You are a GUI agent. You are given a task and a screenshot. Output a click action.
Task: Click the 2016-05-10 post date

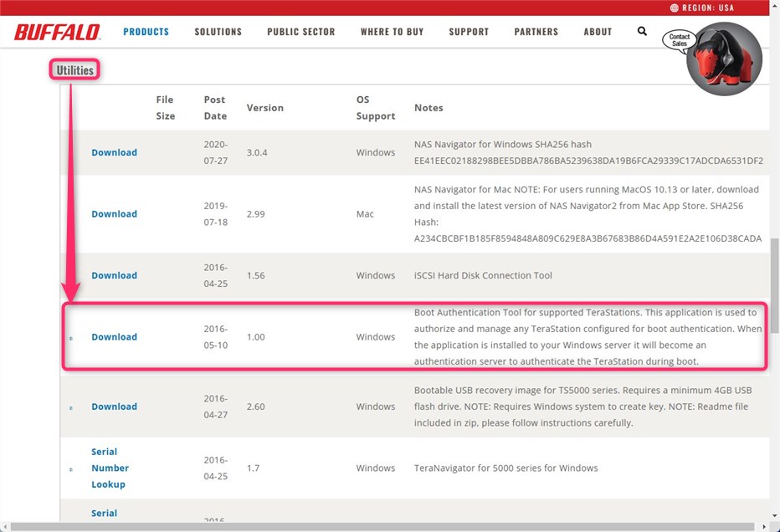pos(215,337)
